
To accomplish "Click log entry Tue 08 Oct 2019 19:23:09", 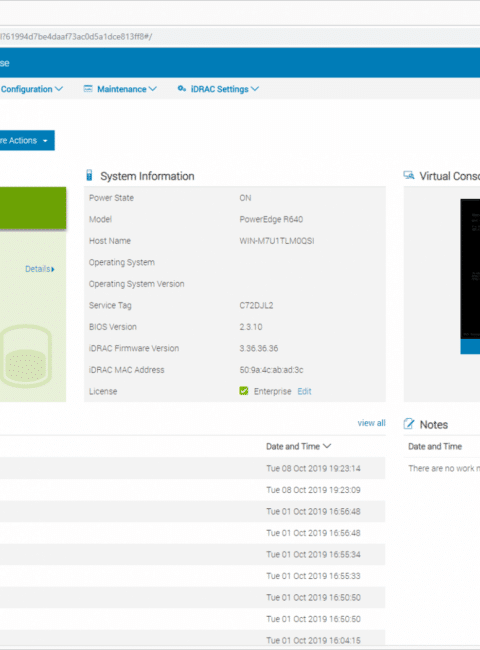I will coord(313,490).
